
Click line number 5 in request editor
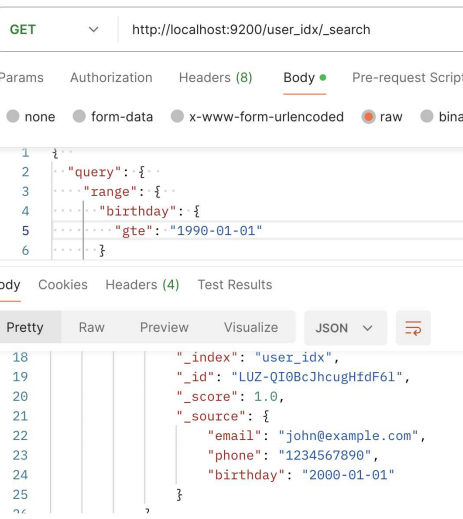(x=25, y=231)
